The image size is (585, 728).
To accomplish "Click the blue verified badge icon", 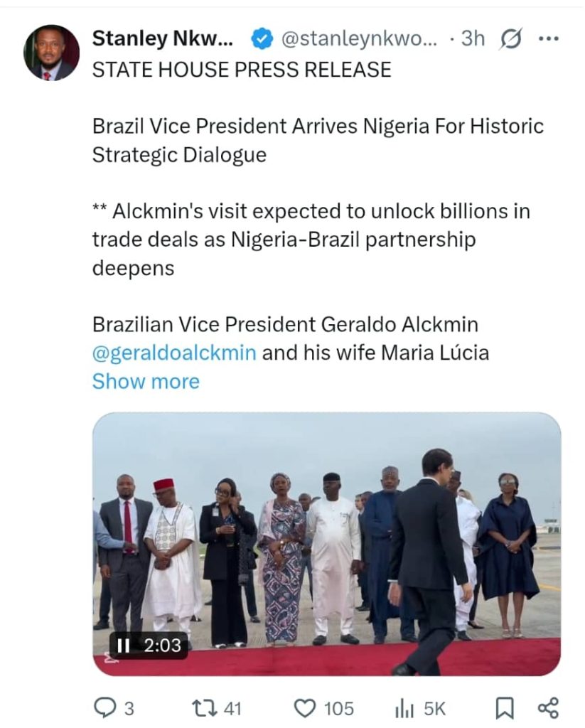I will tap(262, 38).
